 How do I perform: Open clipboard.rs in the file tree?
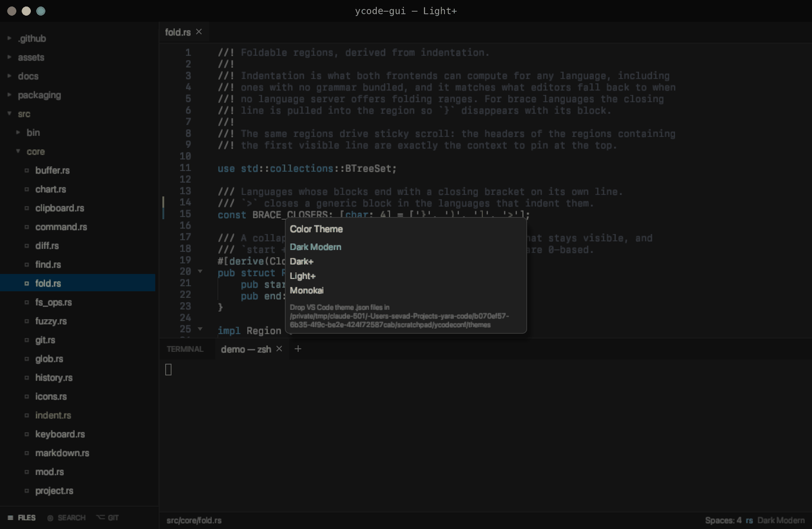click(x=60, y=208)
